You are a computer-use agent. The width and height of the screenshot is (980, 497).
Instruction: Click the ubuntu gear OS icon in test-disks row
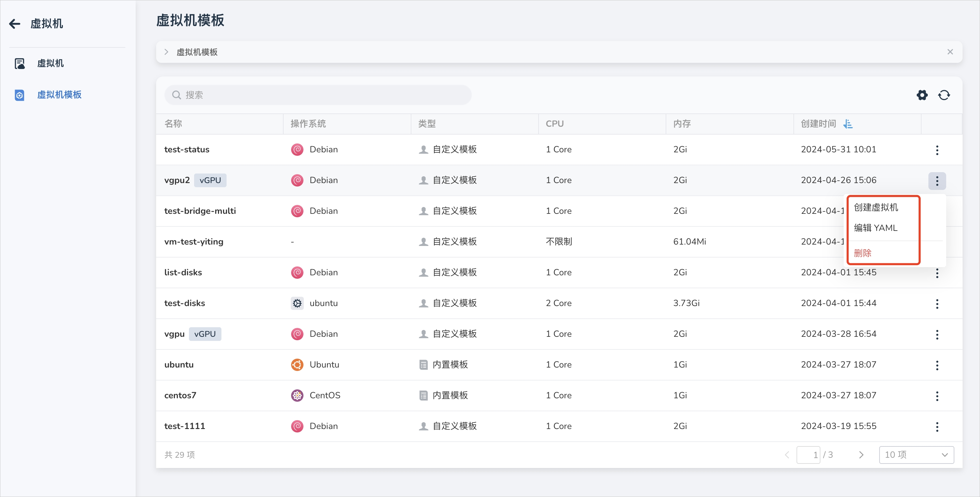click(x=297, y=303)
